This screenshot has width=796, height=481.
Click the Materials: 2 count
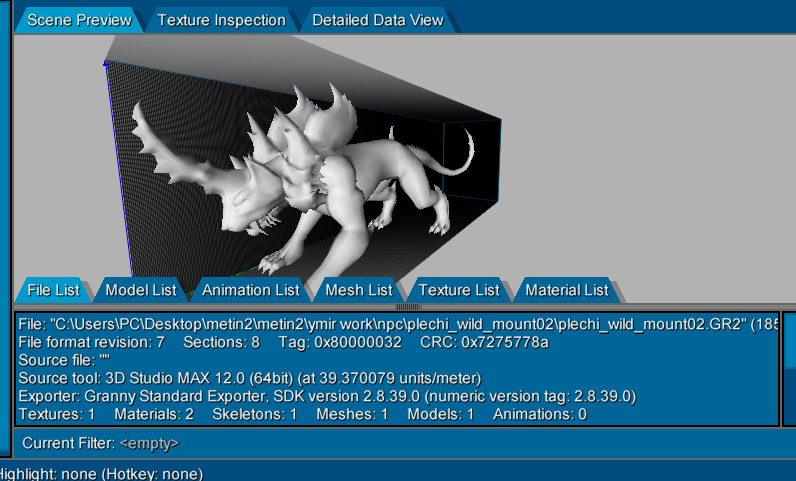(154, 414)
